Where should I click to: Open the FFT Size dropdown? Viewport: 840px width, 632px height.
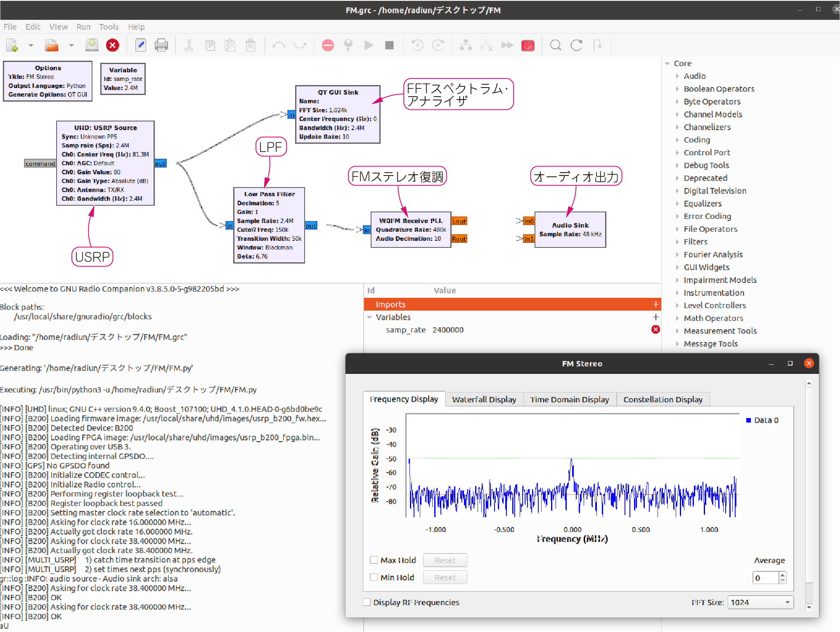point(760,602)
